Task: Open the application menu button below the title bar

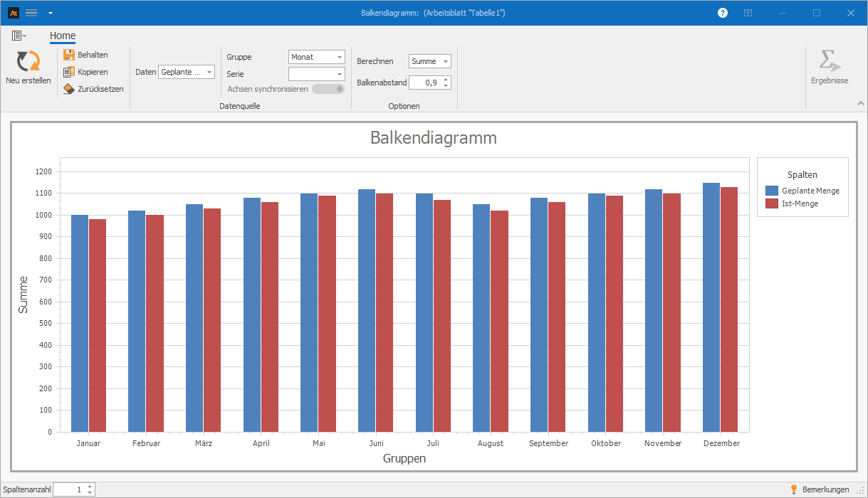Action: point(19,36)
